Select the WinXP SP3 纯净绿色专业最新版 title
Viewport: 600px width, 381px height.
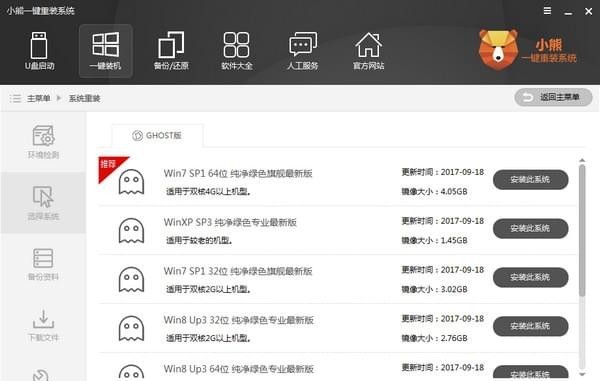click(230, 222)
